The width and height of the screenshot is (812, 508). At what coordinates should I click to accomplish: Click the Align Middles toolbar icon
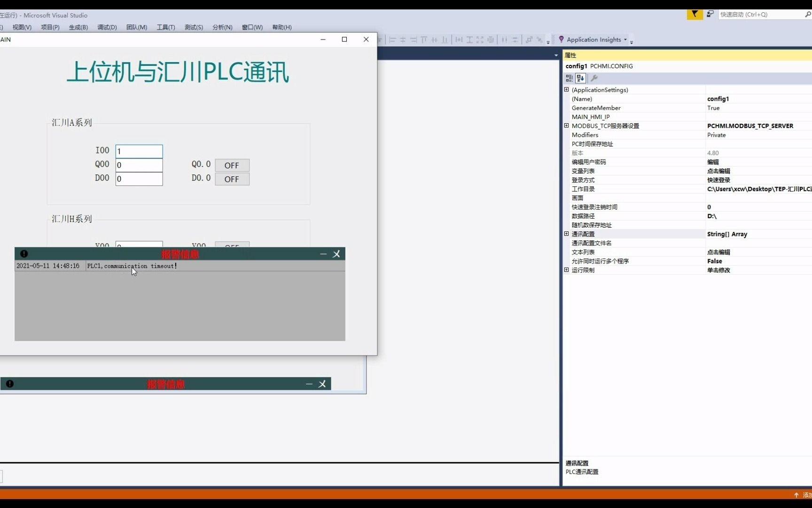(x=434, y=40)
